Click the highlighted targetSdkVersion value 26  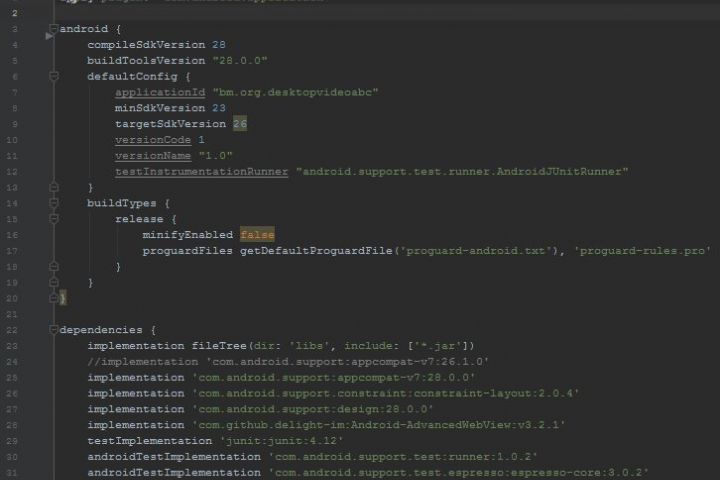240,124
